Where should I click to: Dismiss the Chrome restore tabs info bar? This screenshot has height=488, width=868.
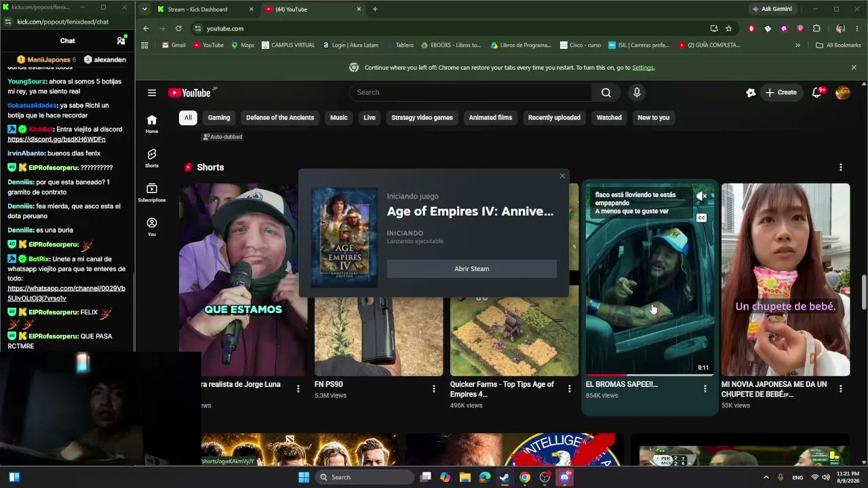pos(854,68)
